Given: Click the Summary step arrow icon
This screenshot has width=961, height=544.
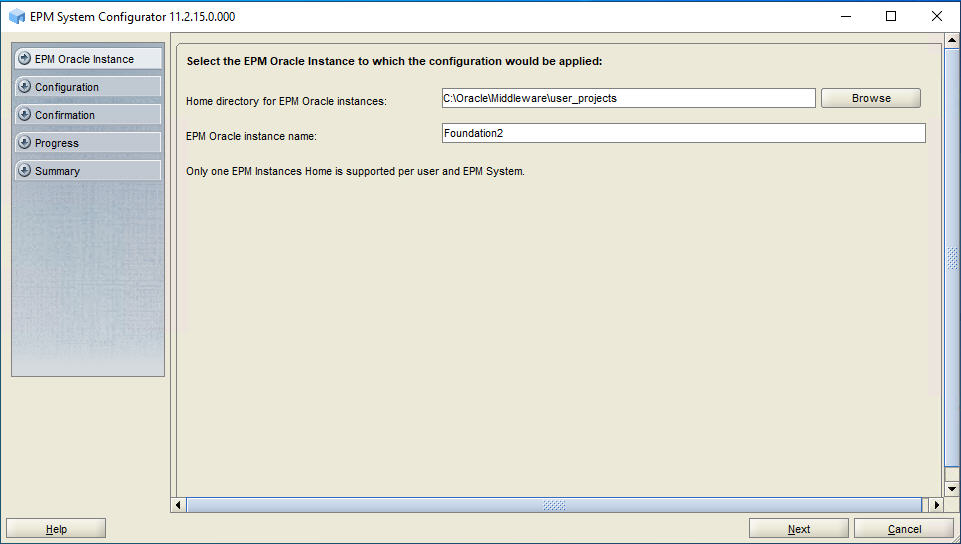Looking at the screenshot, I should point(25,171).
